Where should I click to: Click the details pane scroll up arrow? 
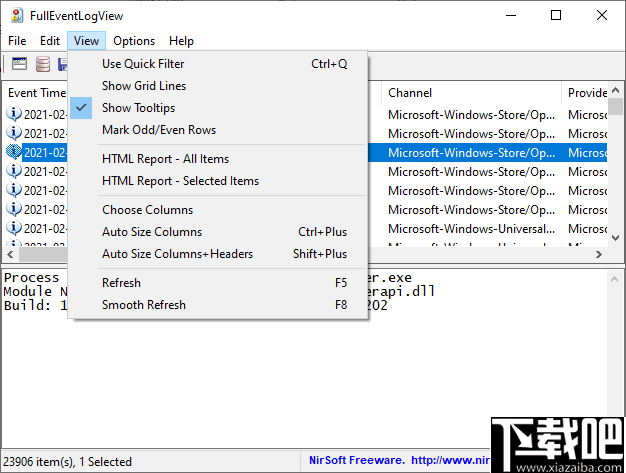(614, 279)
